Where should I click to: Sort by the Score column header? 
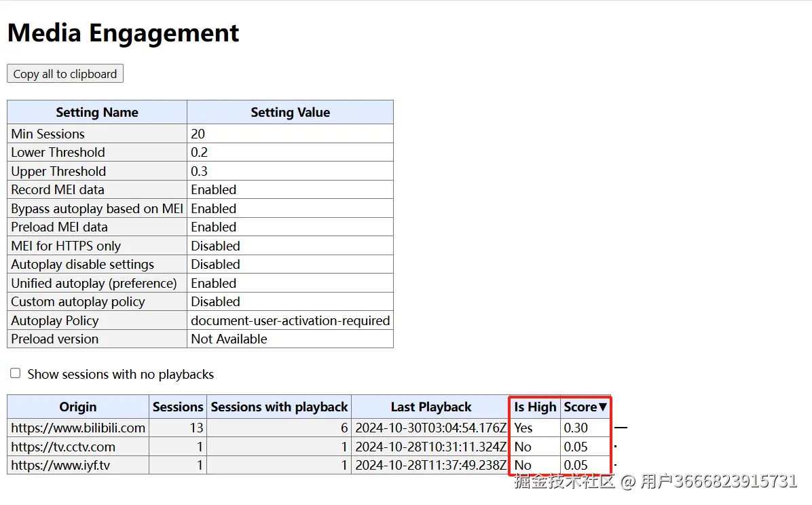[585, 407]
